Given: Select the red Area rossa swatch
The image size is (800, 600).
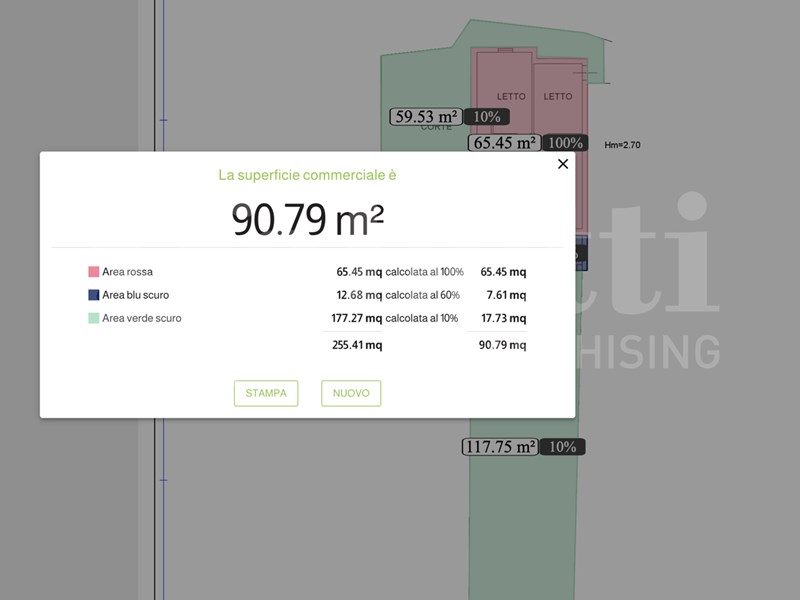Looking at the screenshot, I should 94,272.
